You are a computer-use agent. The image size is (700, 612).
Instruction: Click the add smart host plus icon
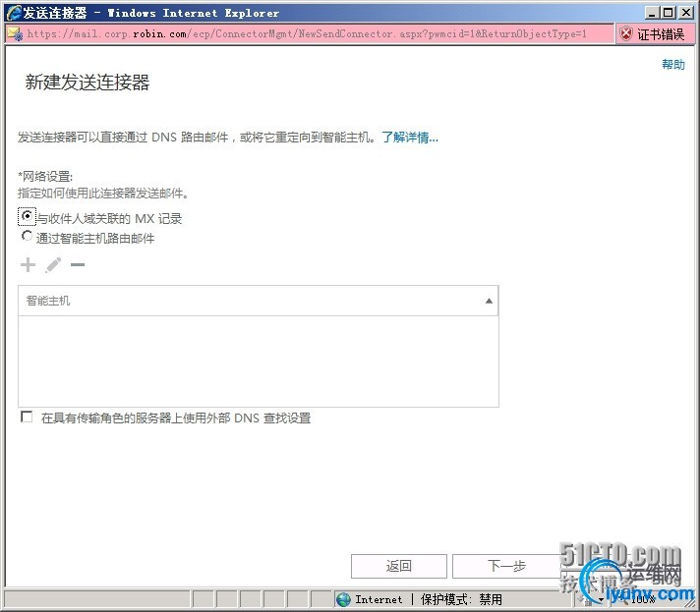coord(28,264)
